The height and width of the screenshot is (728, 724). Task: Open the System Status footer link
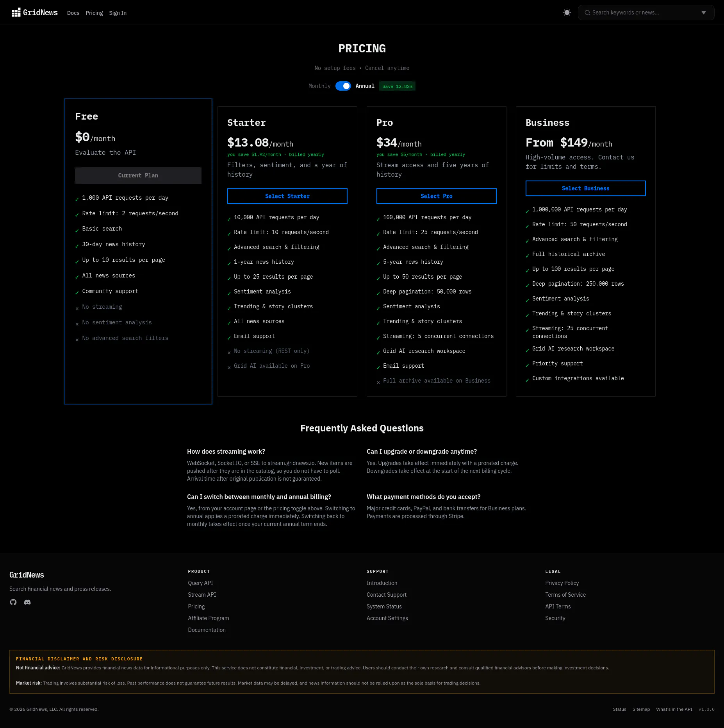[x=384, y=606]
